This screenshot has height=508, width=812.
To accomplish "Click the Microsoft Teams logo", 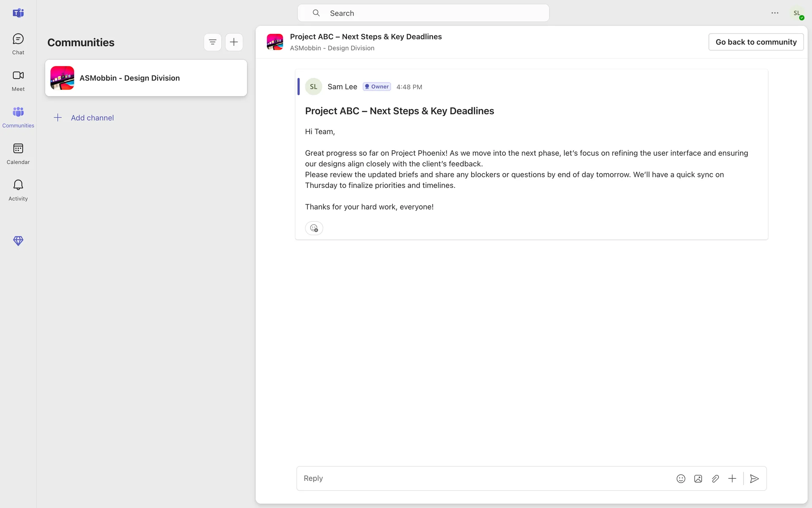I will (x=18, y=13).
